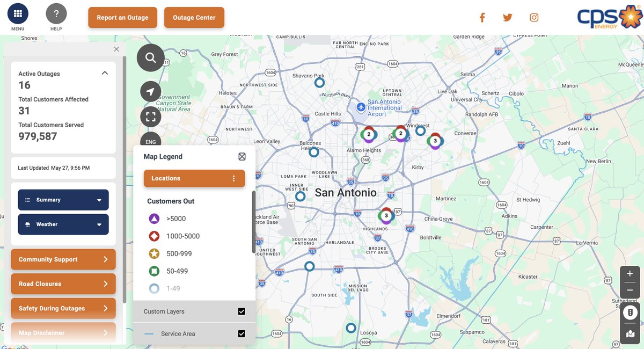Click the locate-me navigation arrow button
644x349 pixels.
point(151,92)
